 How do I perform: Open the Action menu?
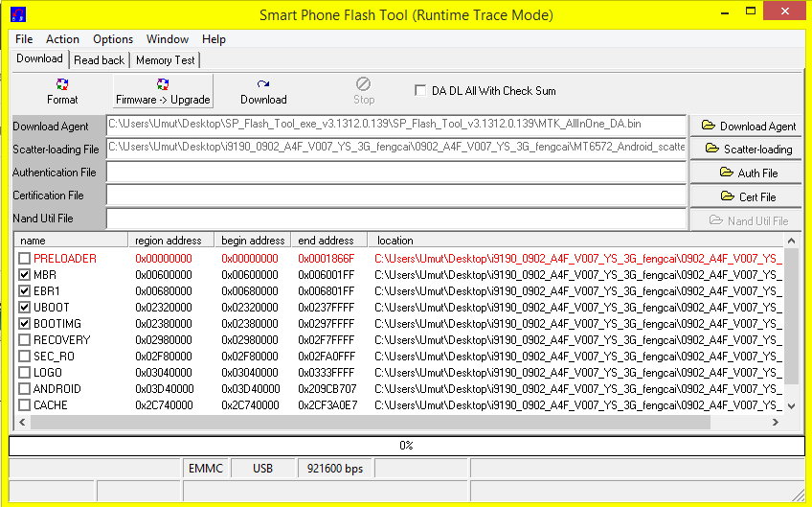[63, 39]
